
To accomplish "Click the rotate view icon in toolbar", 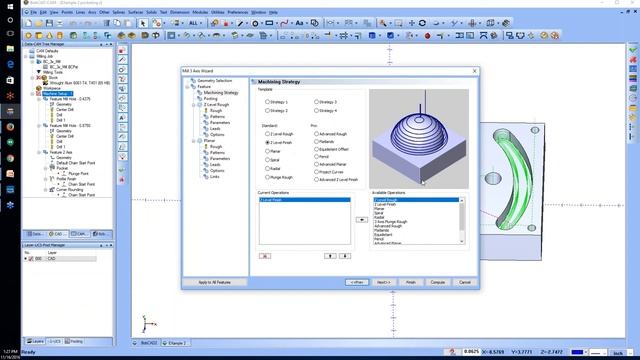I will click(x=422, y=23).
